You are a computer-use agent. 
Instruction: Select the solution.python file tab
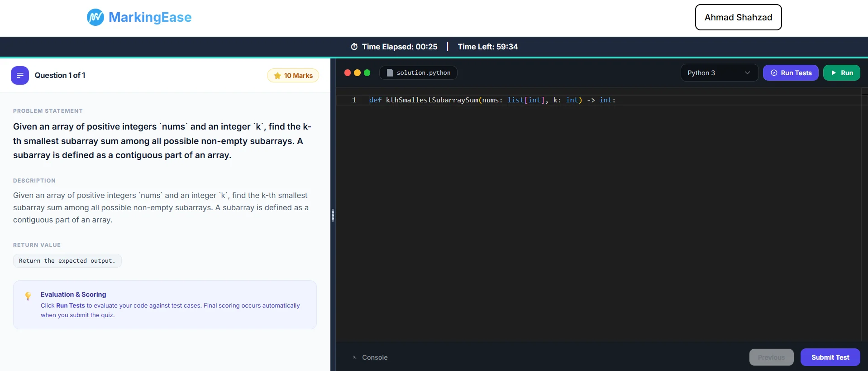(x=418, y=72)
